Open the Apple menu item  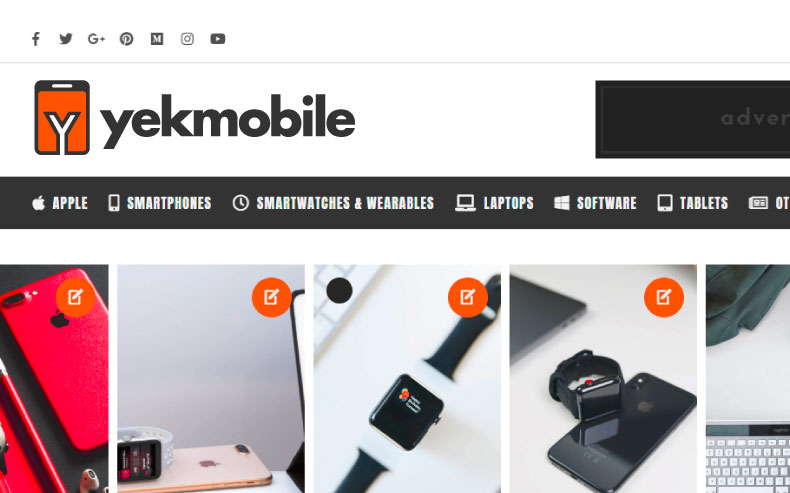60,203
